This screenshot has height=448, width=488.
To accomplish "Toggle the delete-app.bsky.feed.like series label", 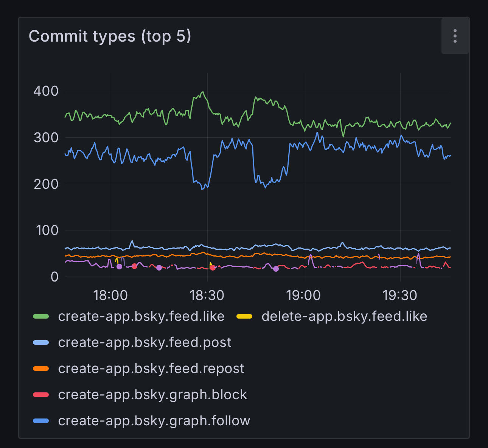I will click(x=344, y=316).
